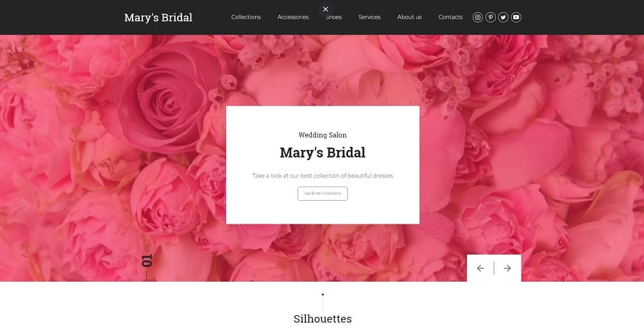644x328 pixels.
Task: Advance to next slide with right arrow
Action: pyautogui.click(x=507, y=268)
